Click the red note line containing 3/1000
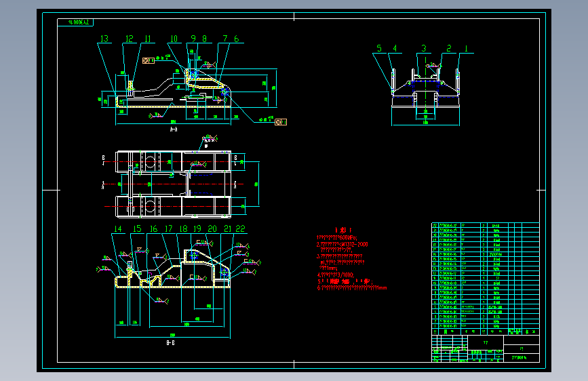Screen dimensions: 588x381 pyautogui.click(x=335, y=275)
